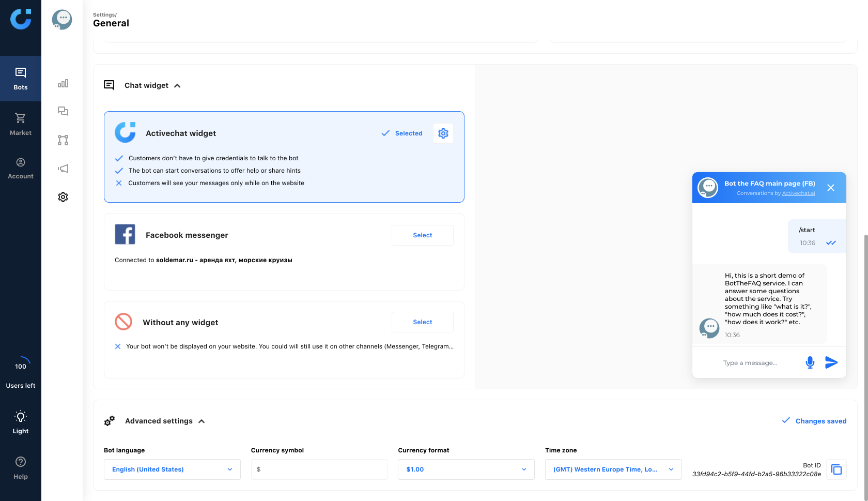
Task: Open Activechat widget gear settings
Action: pos(443,133)
